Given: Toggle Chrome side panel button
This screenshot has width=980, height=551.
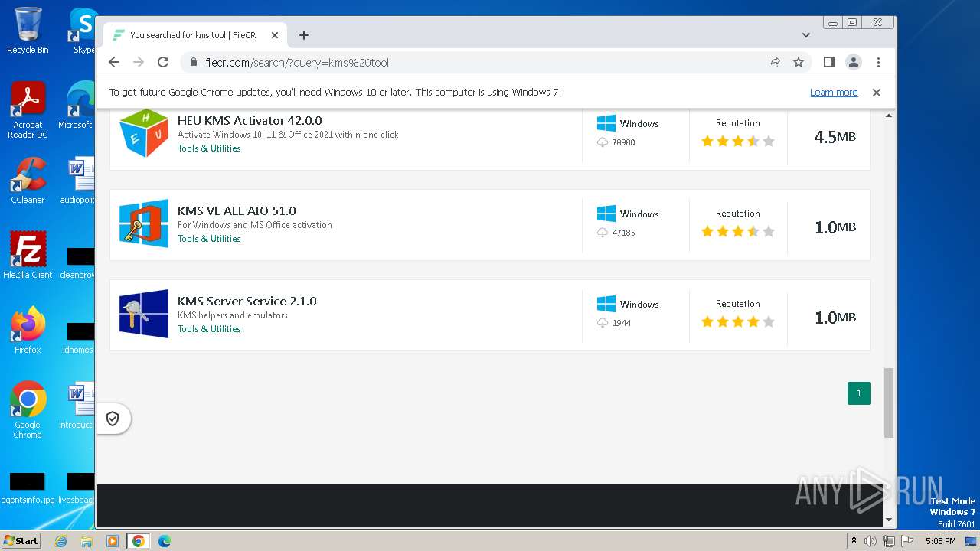Looking at the screenshot, I should click(x=829, y=62).
